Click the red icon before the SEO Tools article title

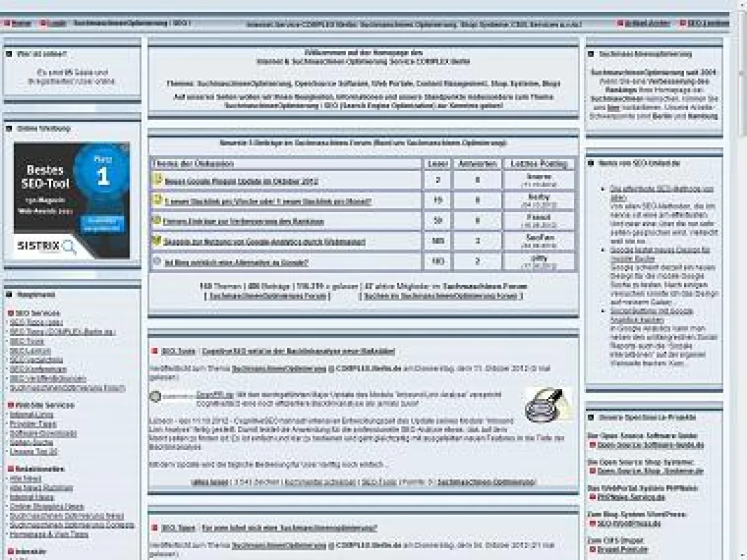154,352
